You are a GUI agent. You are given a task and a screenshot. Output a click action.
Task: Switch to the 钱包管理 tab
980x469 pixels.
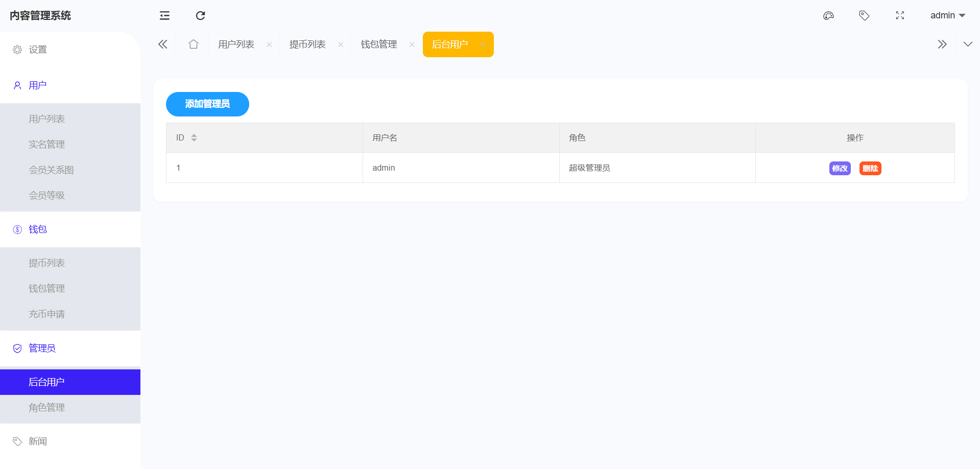(378, 44)
